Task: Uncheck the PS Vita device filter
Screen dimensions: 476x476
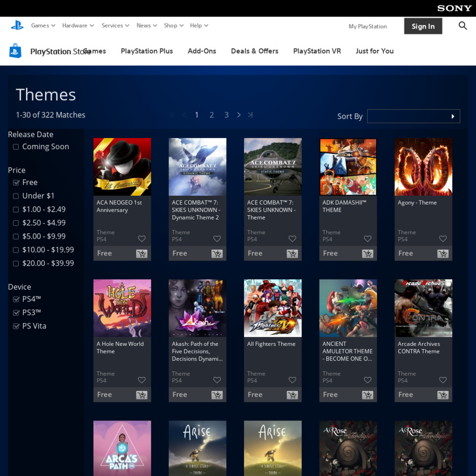Action: coord(16,326)
